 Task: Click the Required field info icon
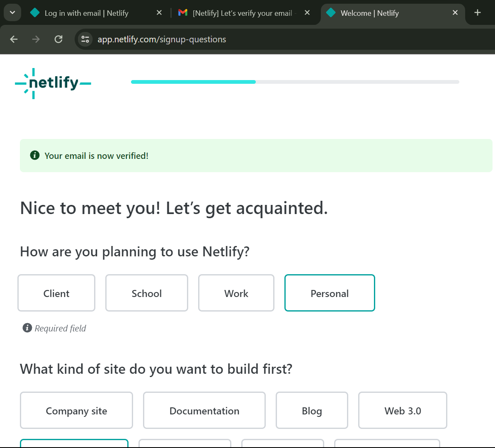27,328
